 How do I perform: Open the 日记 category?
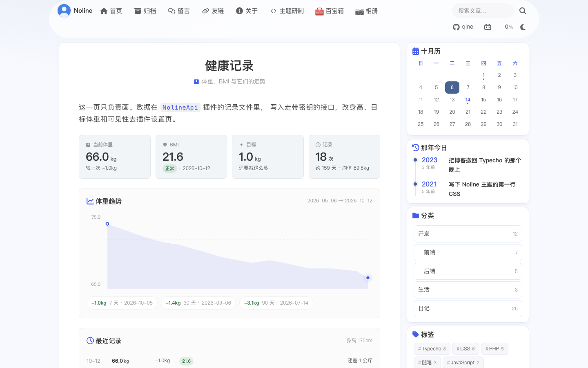[468, 309]
